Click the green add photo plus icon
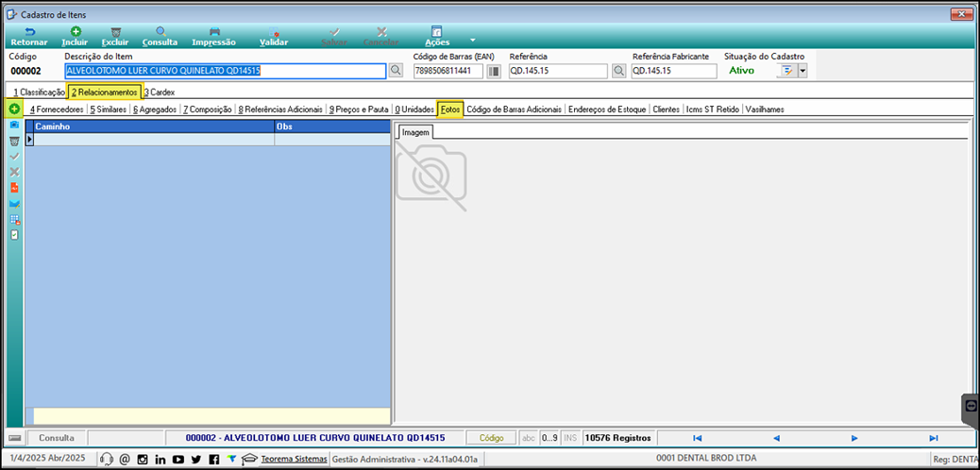980x470 pixels. pyautogui.click(x=14, y=109)
